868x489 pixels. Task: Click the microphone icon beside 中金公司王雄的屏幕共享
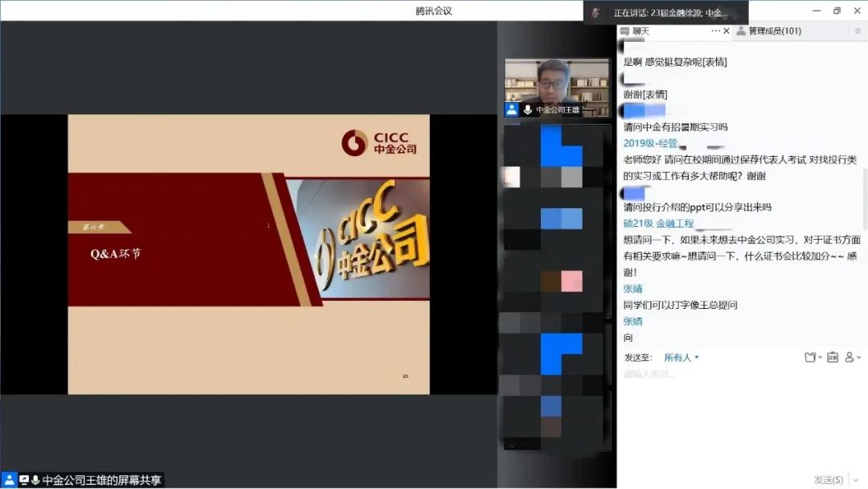(x=35, y=480)
